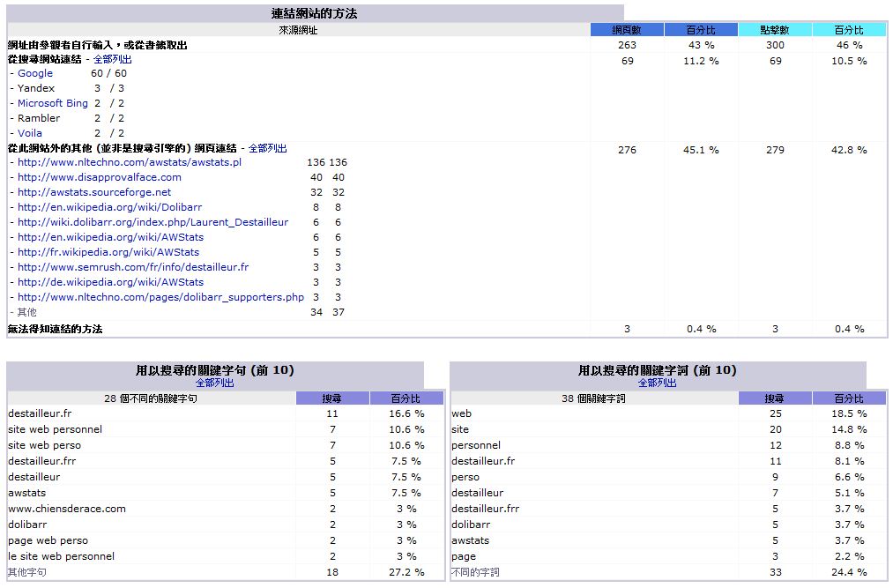This screenshot has width=893, height=588.
Task: Click the 45.1 % percentage value
Action: 701,150
